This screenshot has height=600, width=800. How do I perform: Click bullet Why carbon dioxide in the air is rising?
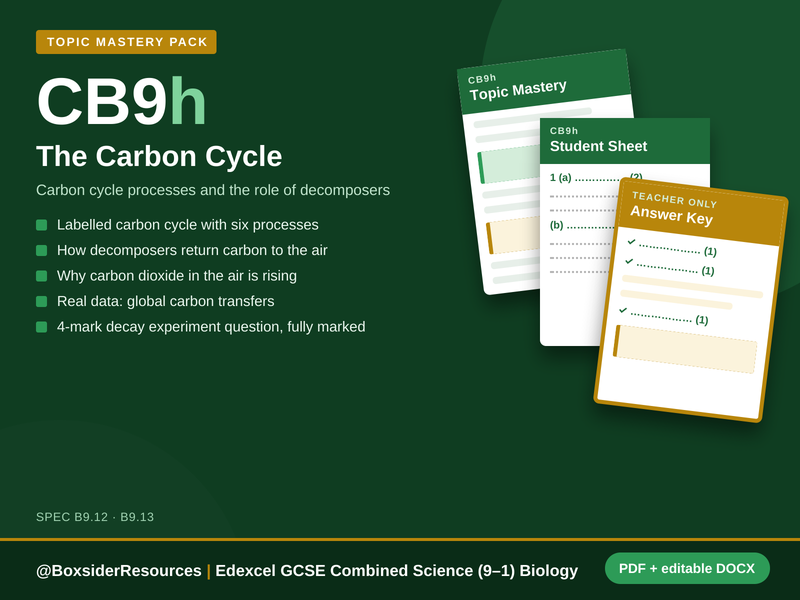[177, 276]
